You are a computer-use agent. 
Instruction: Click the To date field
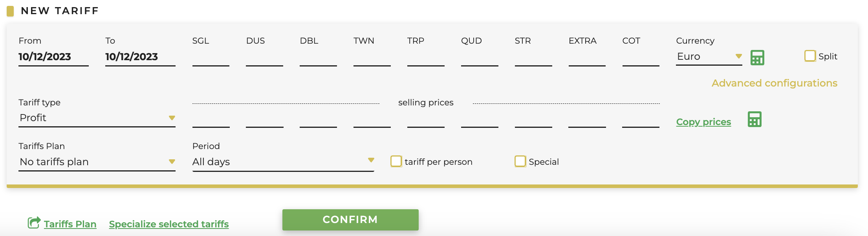point(140,57)
